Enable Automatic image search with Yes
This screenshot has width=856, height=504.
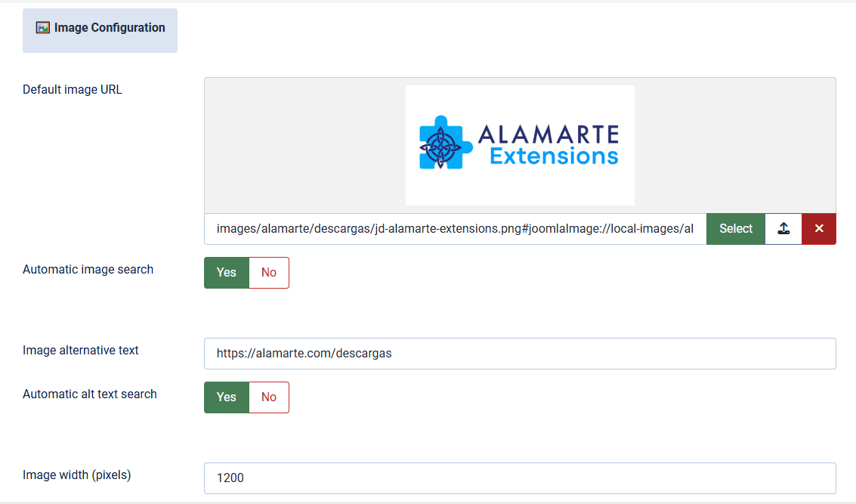(x=227, y=273)
